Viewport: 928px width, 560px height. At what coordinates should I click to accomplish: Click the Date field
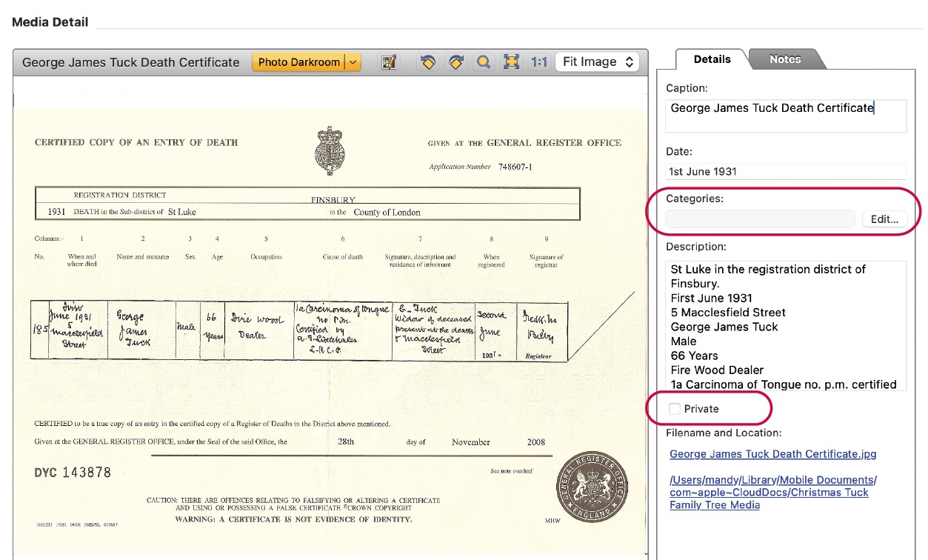[785, 171]
